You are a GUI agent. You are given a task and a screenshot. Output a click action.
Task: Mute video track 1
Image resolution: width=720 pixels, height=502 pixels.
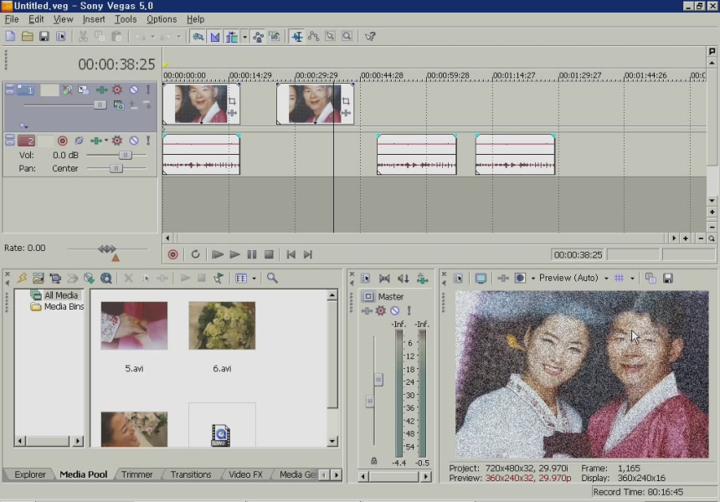point(134,90)
